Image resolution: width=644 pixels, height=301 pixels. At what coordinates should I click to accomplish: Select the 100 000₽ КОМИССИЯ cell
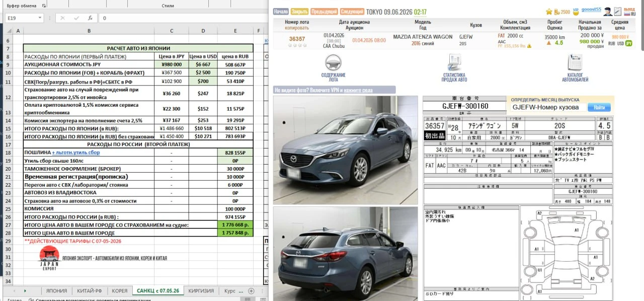(236, 209)
